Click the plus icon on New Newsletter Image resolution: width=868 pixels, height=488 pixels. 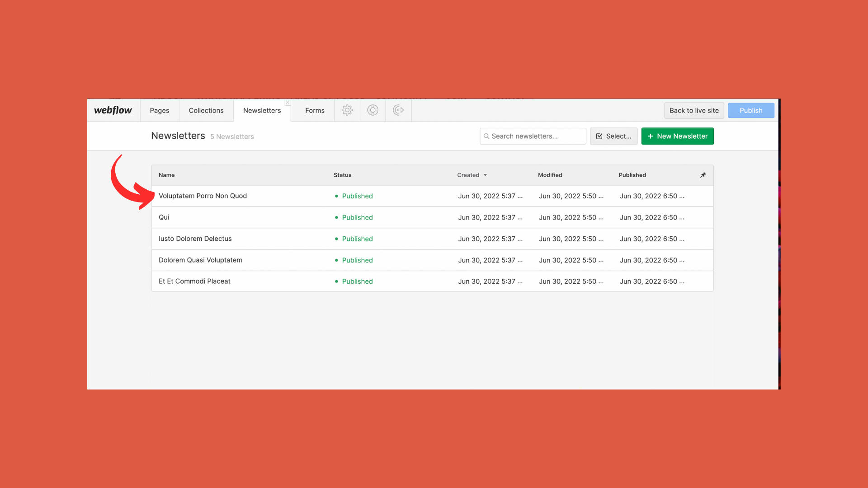650,136
